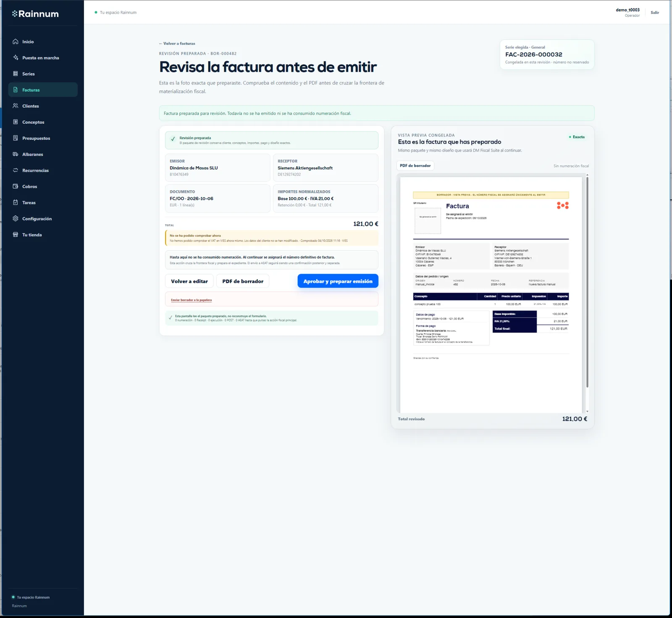Click the Puesta en marcha sparkle icon
The height and width of the screenshot is (618, 672).
[x=16, y=58]
